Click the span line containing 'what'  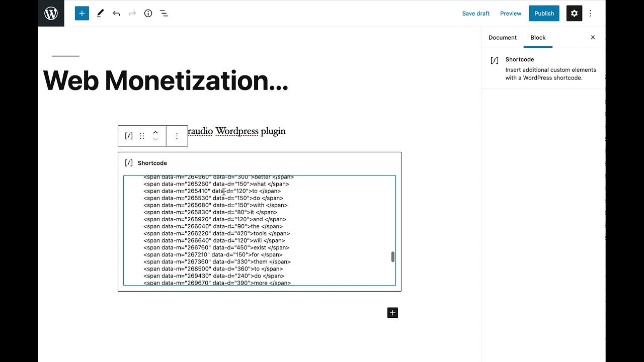click(216, 184)
